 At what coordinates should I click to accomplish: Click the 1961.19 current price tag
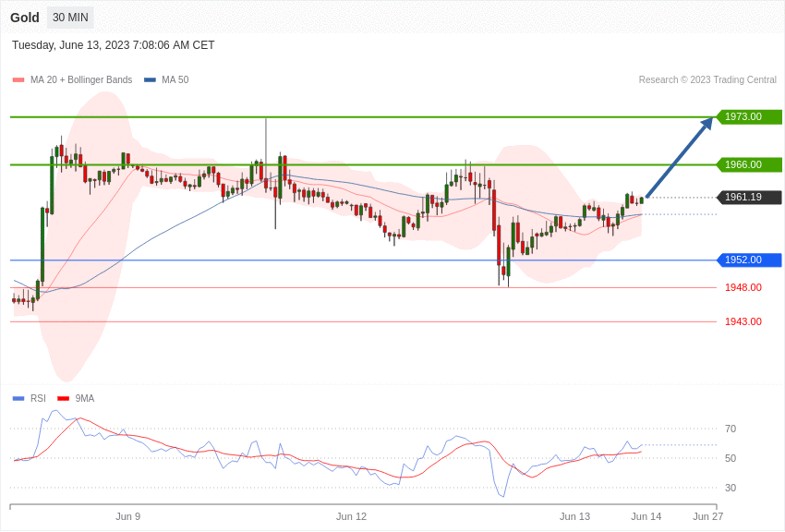coord(749,197)
